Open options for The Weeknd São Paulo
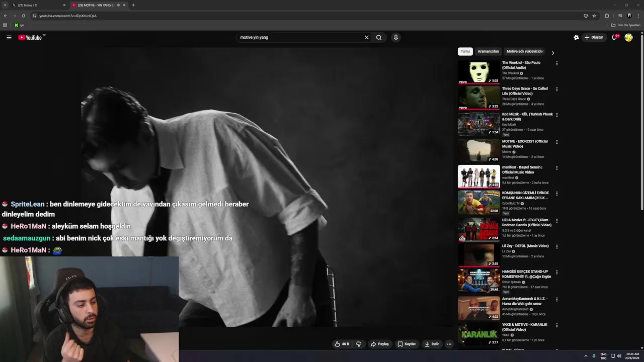 tap(556, 63)
